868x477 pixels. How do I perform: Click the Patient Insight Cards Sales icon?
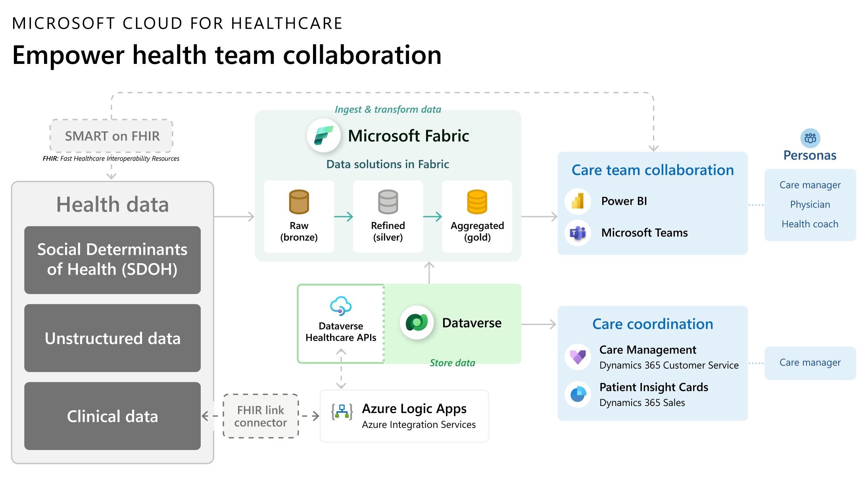click(x=578, y=394)
